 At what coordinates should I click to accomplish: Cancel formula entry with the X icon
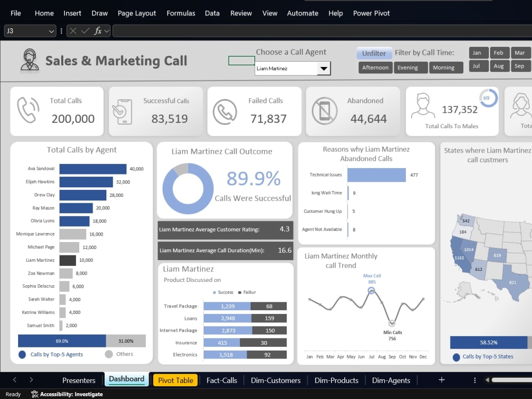click(73, 31)
